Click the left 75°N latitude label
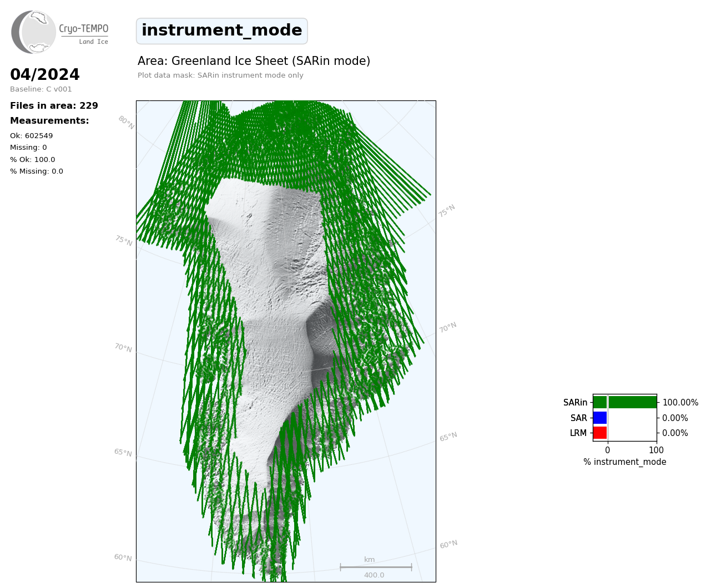 (124, 241)
